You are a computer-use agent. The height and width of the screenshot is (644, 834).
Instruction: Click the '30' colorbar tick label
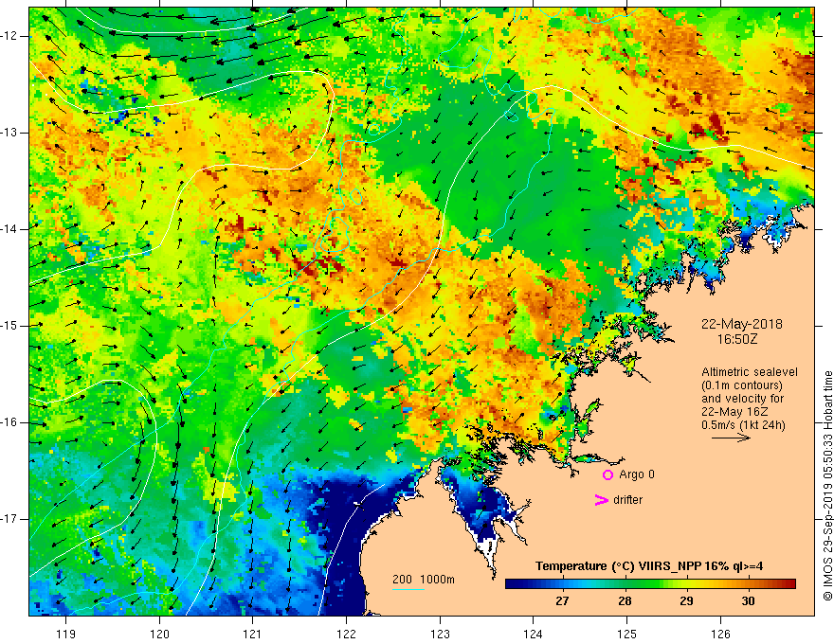(x=748, y=601)
